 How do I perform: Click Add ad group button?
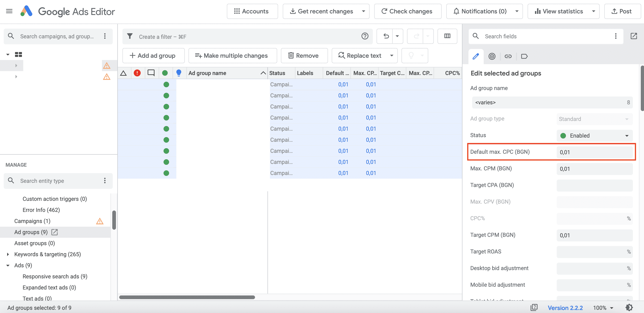coord(153,55)
